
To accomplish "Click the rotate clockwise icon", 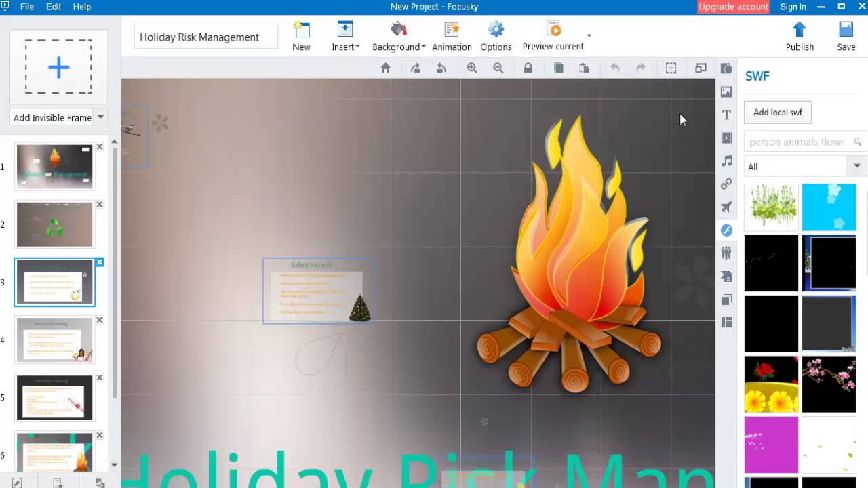I will tap(415, 68).
